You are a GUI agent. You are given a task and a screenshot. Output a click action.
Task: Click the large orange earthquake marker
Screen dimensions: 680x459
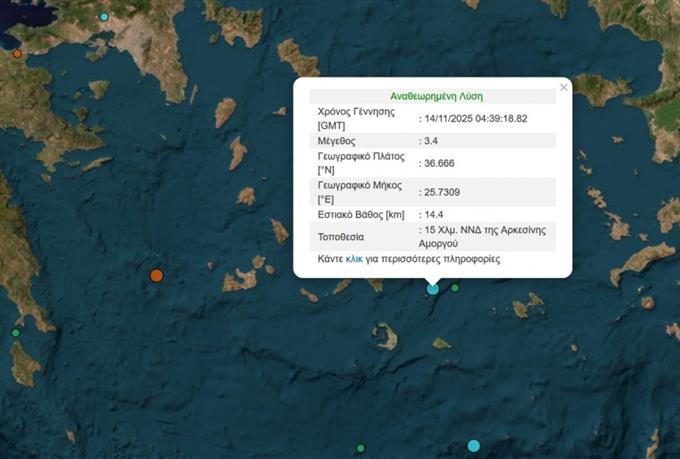(x=156, y=275)
